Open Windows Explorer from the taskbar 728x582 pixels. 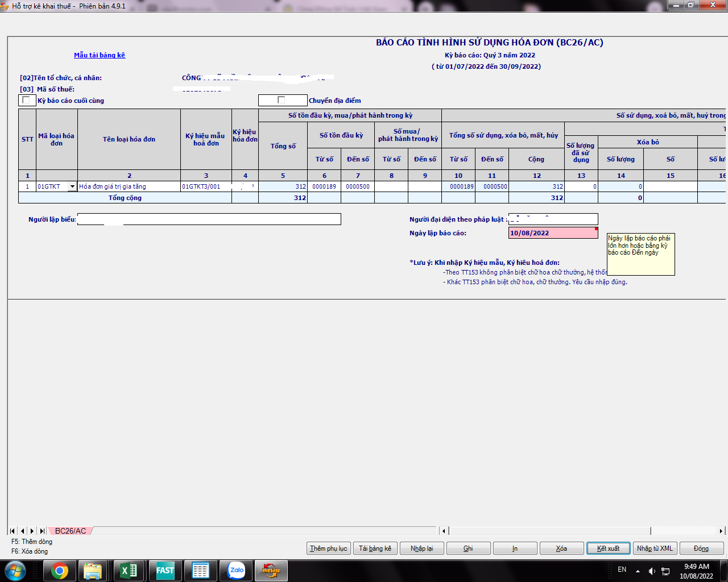[93, 570]
